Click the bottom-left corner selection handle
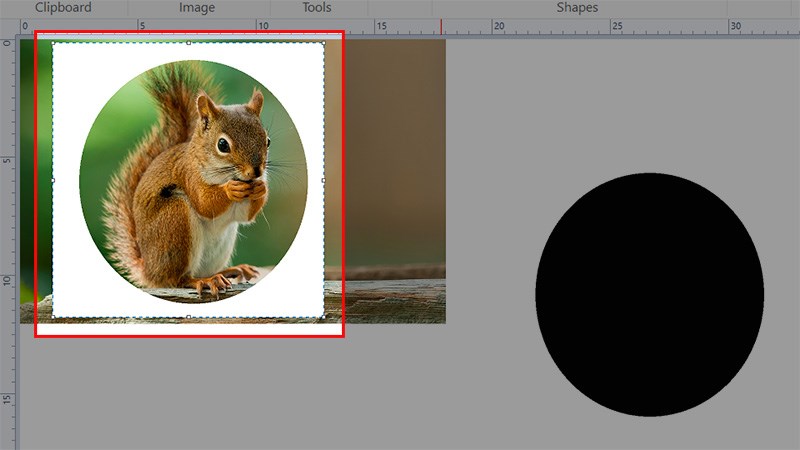The height and width of the screenshot is (450, 800). tap(53, 317)
